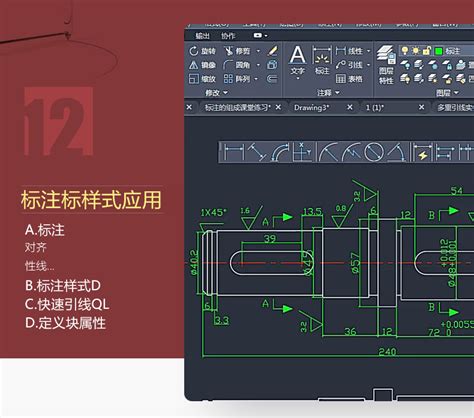Click diameter dimension icon
This screenshot has width=474, height=418.
(x=373, y=152)
